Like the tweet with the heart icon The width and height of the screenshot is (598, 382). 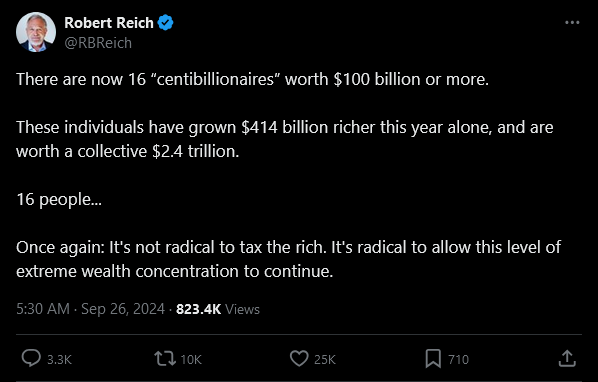pyautogui.click(x=299, y=359)
